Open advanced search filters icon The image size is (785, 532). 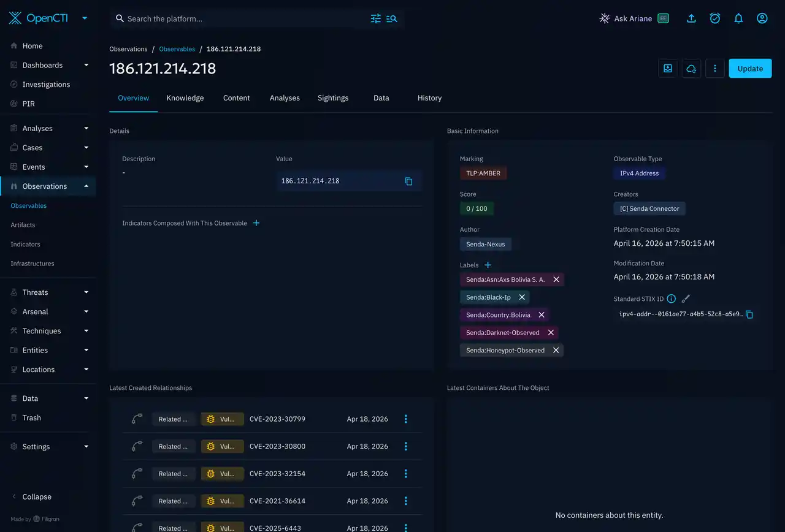pos(376,19)
